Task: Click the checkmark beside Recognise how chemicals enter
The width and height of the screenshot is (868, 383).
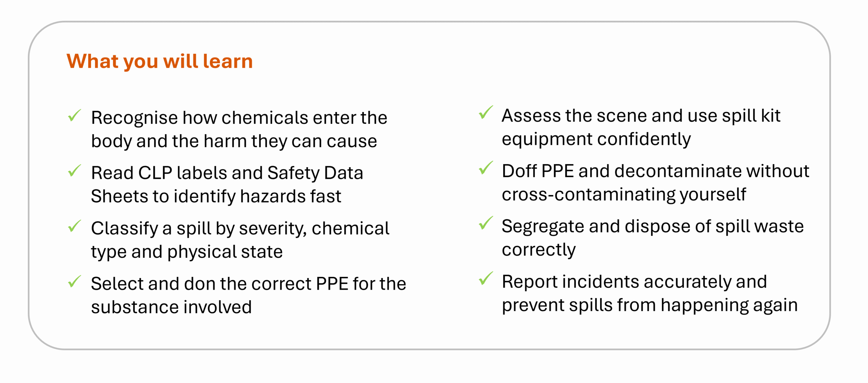Action: [75, 115]
